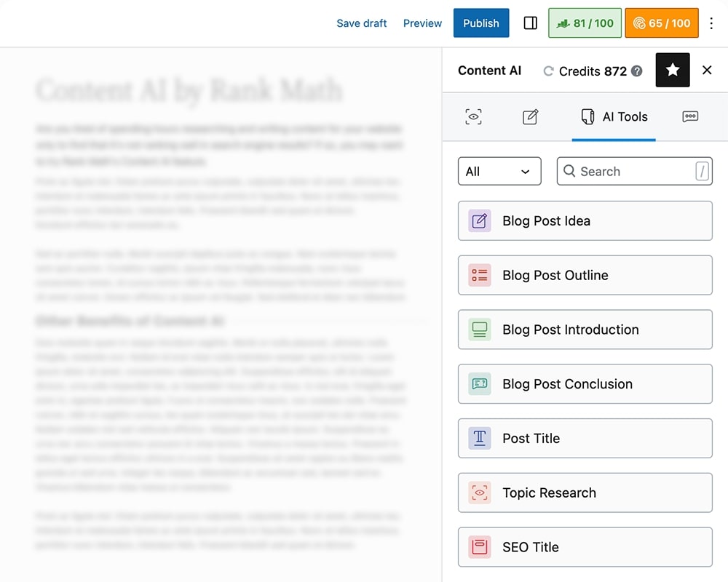This screenshot has height=582, width=728.
Task: Refresh the Content AI credits
Action: coord(548,71)
